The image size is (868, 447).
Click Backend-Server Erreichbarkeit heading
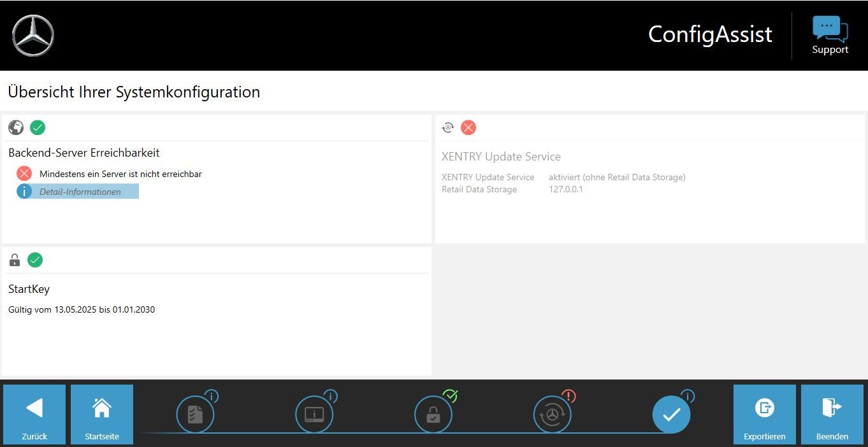coord(84,153)
